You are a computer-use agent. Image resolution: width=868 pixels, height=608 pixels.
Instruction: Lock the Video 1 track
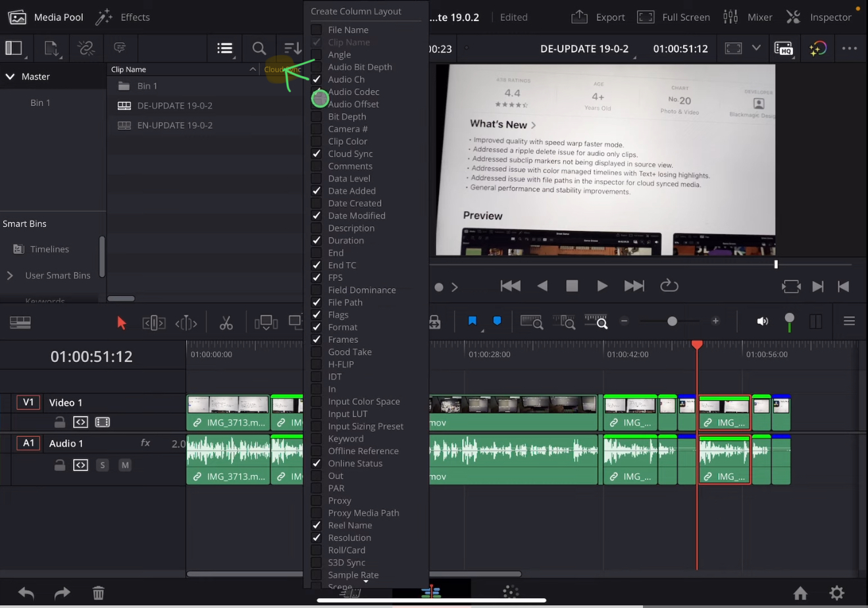[x=59, y=422]
